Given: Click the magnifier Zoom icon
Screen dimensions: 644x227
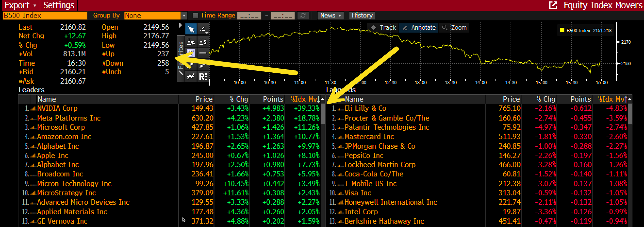Looking at the screenshot, I should [445, 27].
